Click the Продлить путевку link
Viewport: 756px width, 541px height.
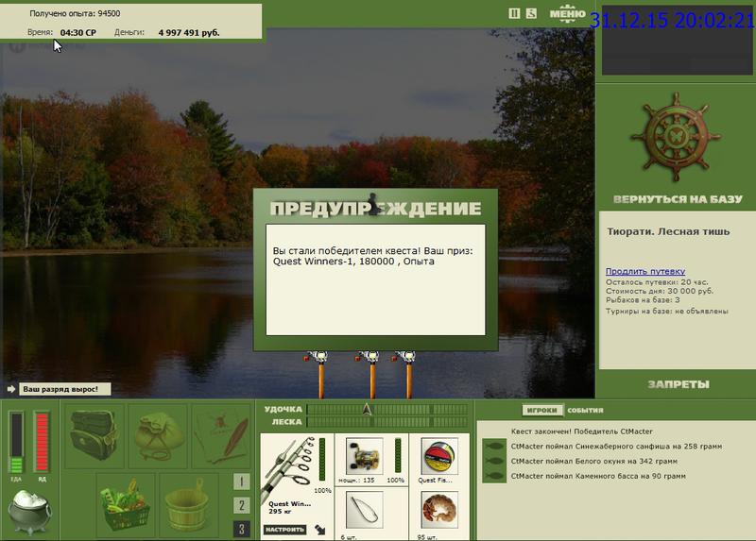645,271
